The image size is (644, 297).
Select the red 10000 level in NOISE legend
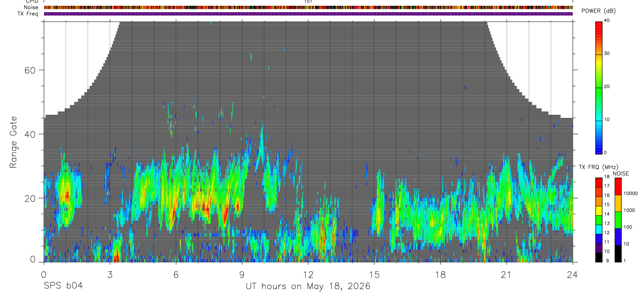pos(618,187)
